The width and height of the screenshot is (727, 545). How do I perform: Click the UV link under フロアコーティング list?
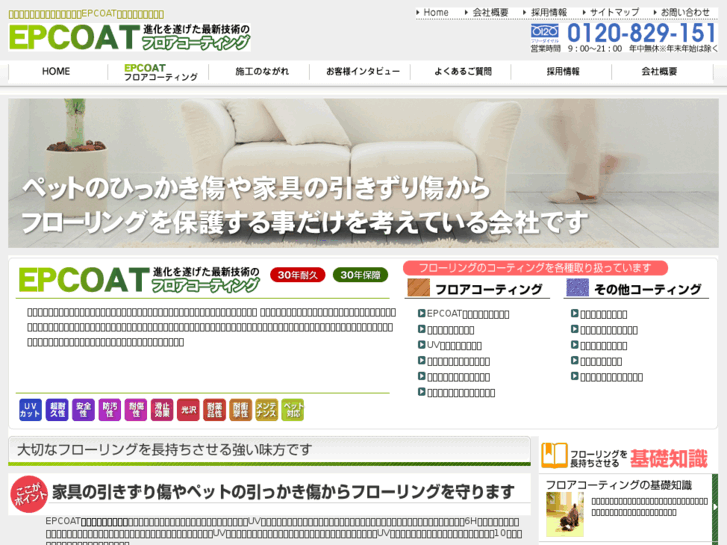454,345
